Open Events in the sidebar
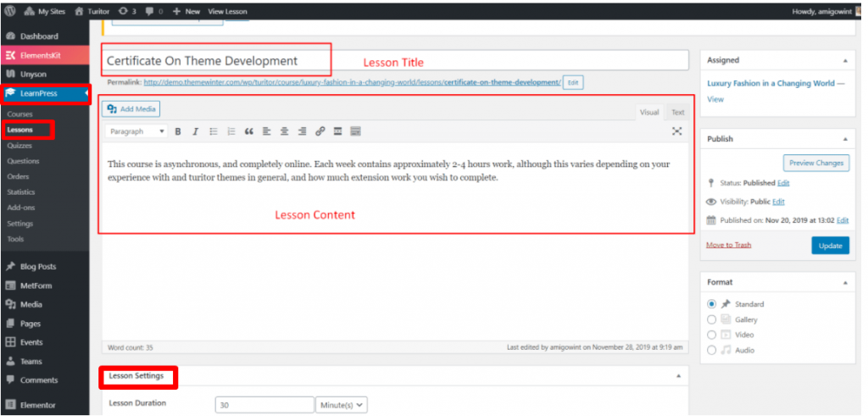 click(x=44, y=342)
